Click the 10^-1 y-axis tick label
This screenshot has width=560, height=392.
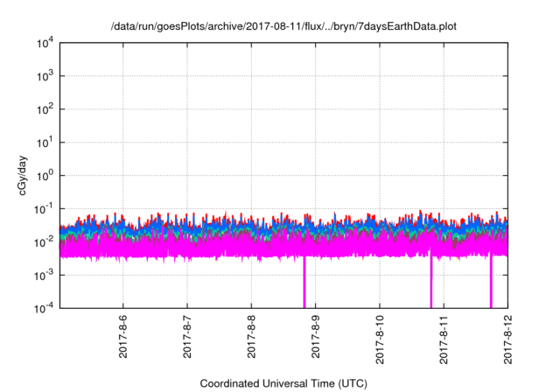click(44, 209)
